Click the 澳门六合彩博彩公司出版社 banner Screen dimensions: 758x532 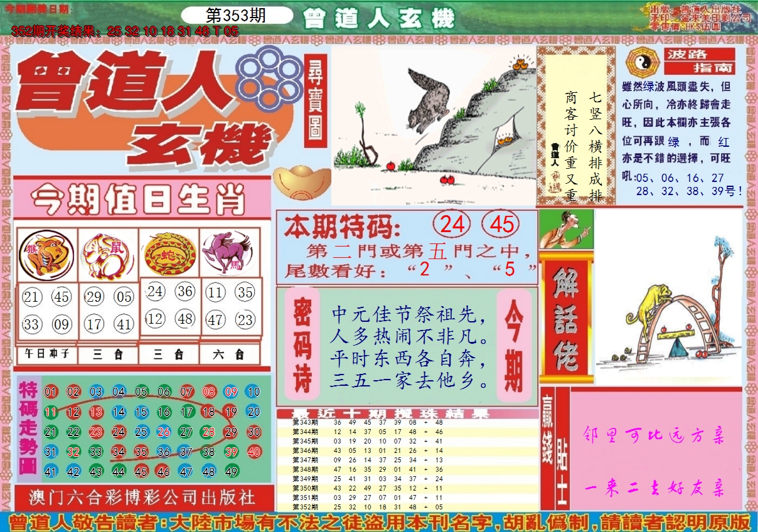pyautogui.click(x=143, y=497)
